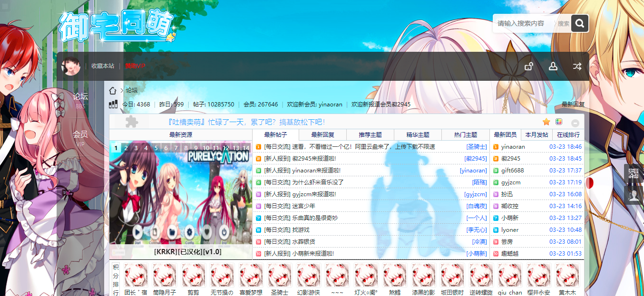The height and width of the screenshot is (296, 644).
Task: Open avatar of user 剪剪
Action: (194, 276)
